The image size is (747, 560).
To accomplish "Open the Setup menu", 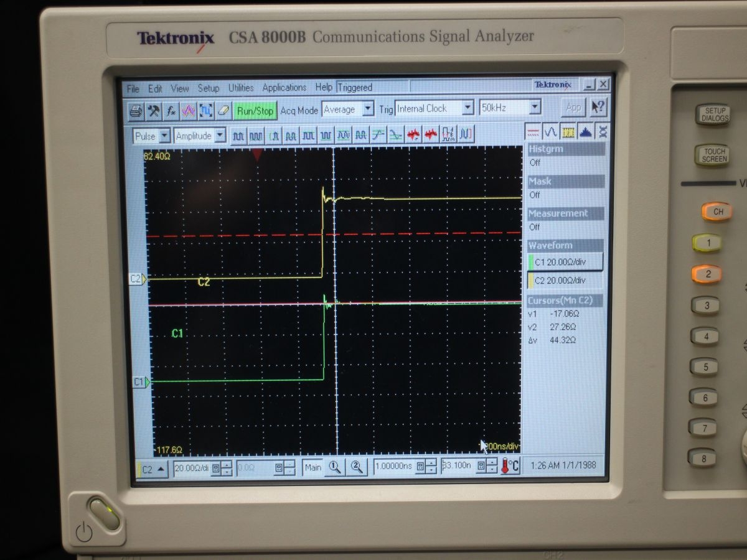I will [x=209, y=88].
